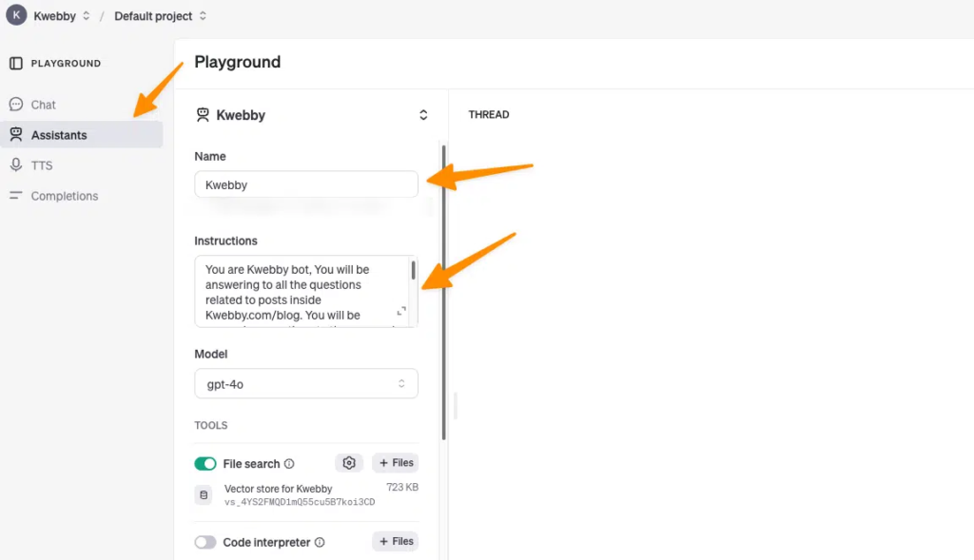Click the Code interpreter info icon
The width and height of the screenshot is (974, 560).
(x=320, y=542)
